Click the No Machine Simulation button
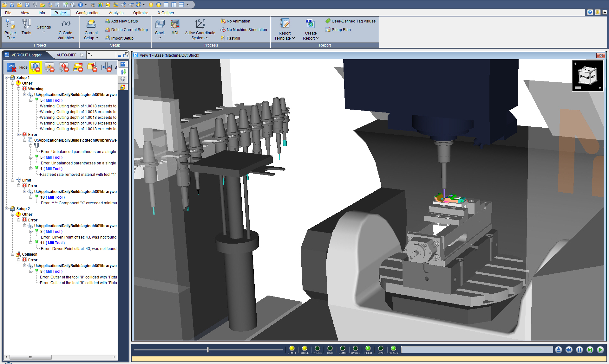609x364 pixels. 244,30
